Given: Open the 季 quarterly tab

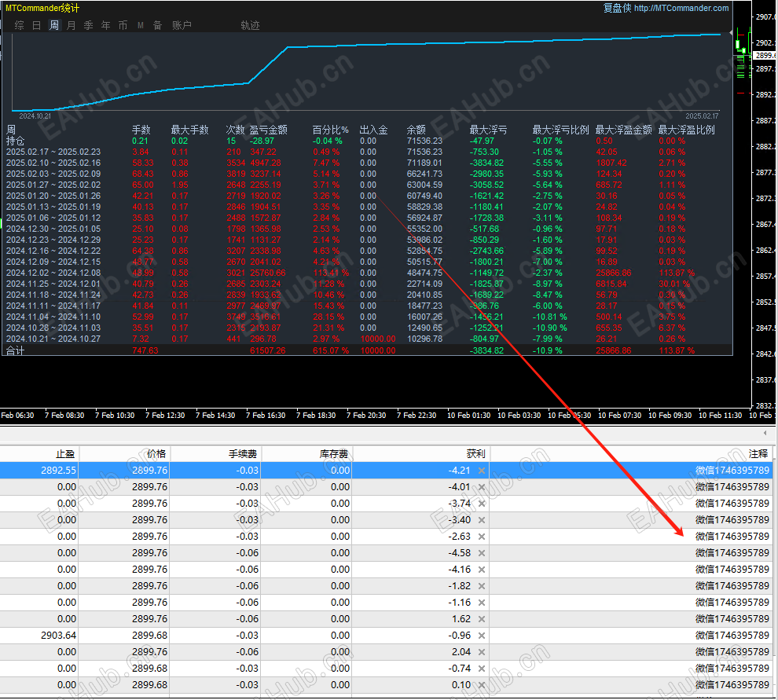Looking at the screenshot, I should [x=89, y=25].
